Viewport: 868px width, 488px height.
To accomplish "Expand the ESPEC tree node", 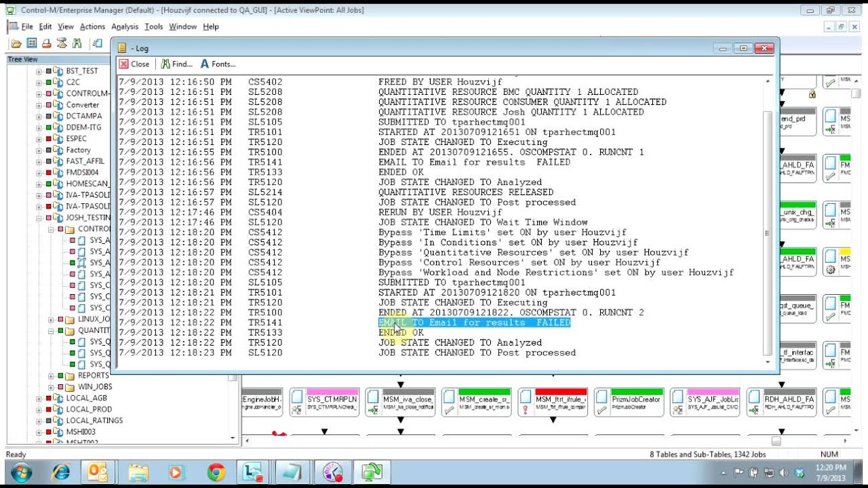I will [39, 139].
